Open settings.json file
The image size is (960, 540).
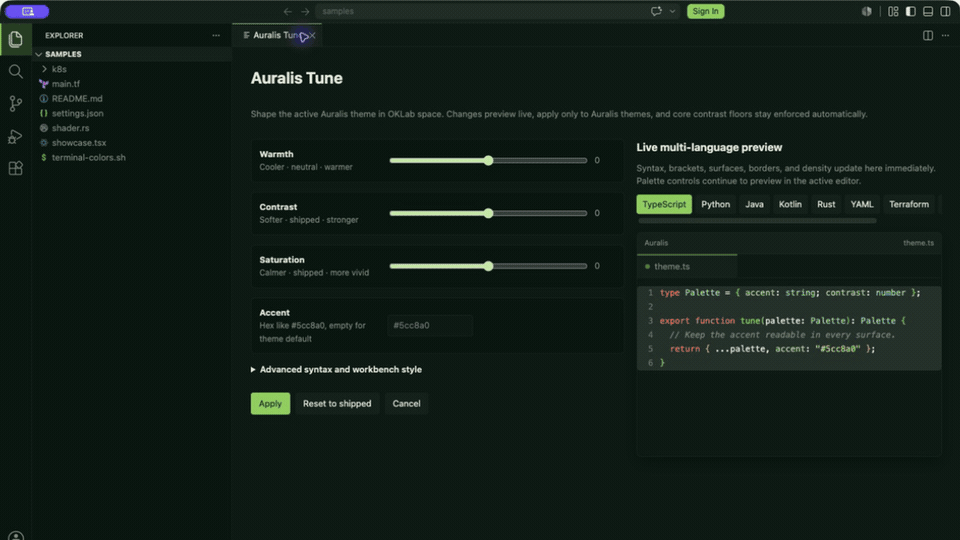point(132,113)
